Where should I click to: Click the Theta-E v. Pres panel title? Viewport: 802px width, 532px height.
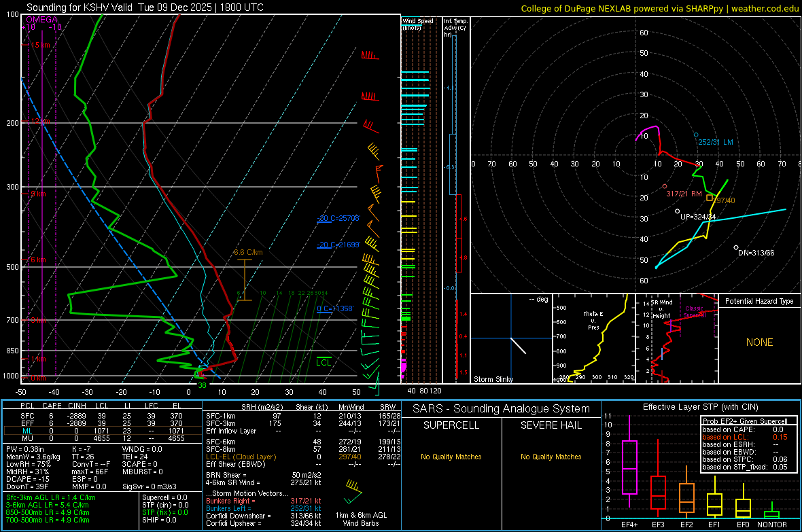click(593, 320)
